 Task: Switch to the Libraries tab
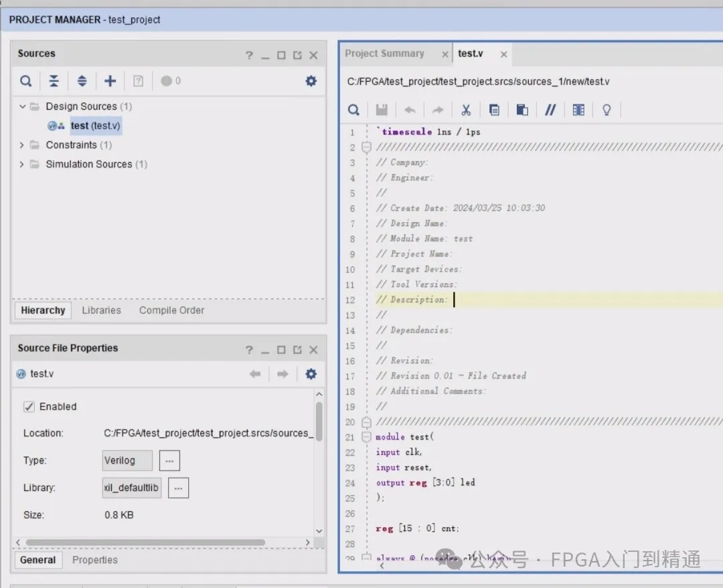tap(101, 310)
